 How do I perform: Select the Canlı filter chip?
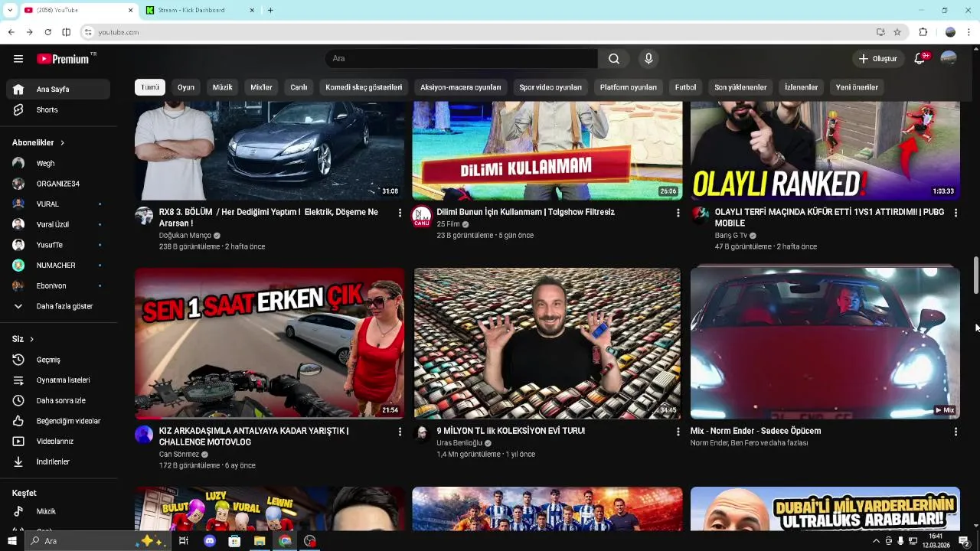pyautogui.click(x=299, y=87)
